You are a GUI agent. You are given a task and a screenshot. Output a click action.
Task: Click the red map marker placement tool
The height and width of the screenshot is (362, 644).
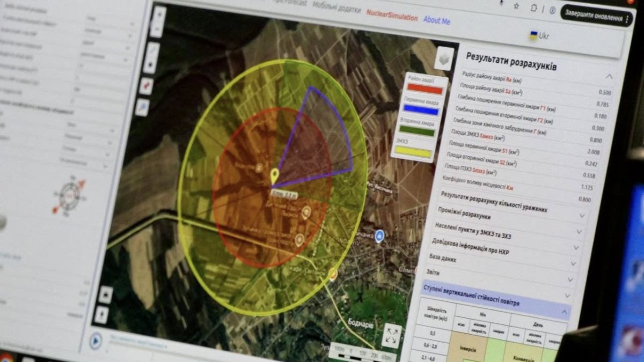pos(145,86)
